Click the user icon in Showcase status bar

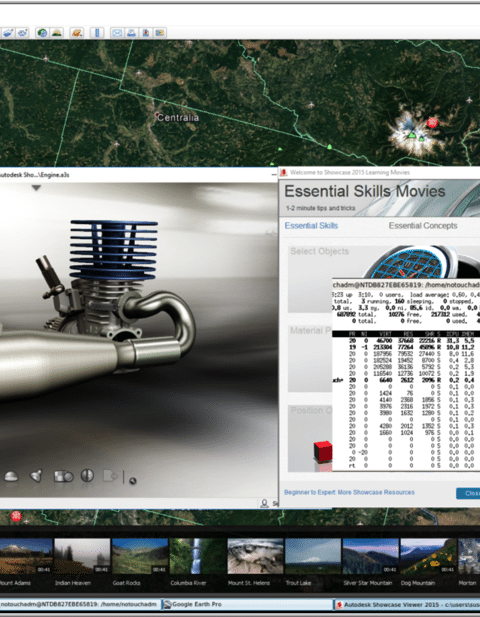[264, 503]
